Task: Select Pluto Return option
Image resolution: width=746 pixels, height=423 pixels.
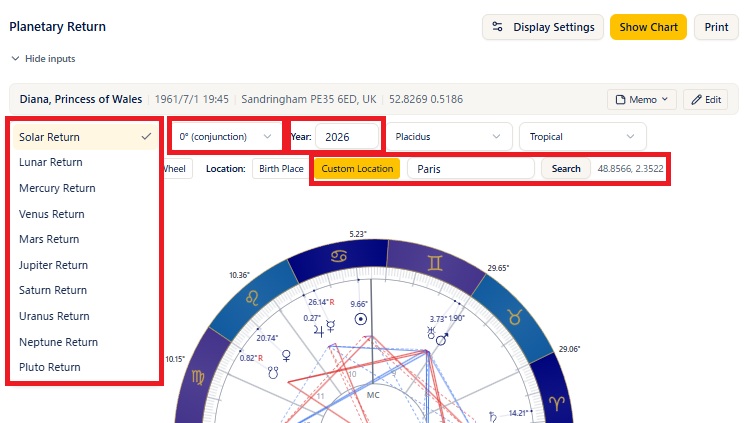Action: pos(85,367)
